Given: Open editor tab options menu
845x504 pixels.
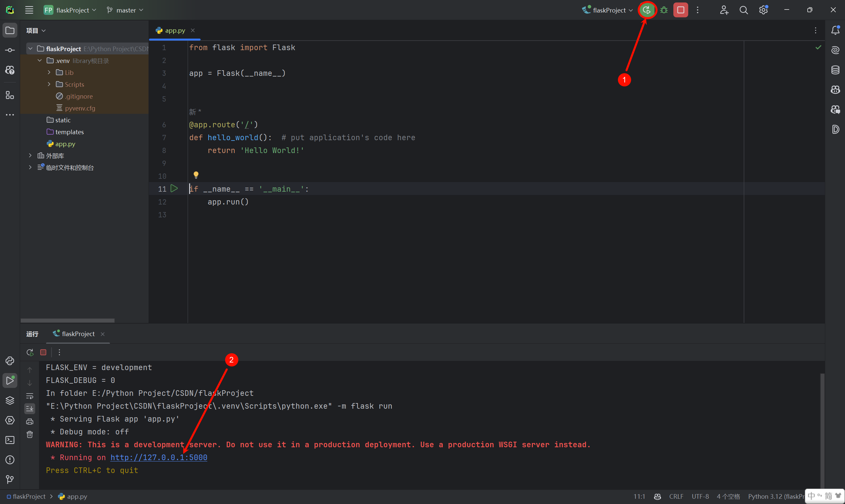Looking at the screenshot, I should tap(815, 31).
